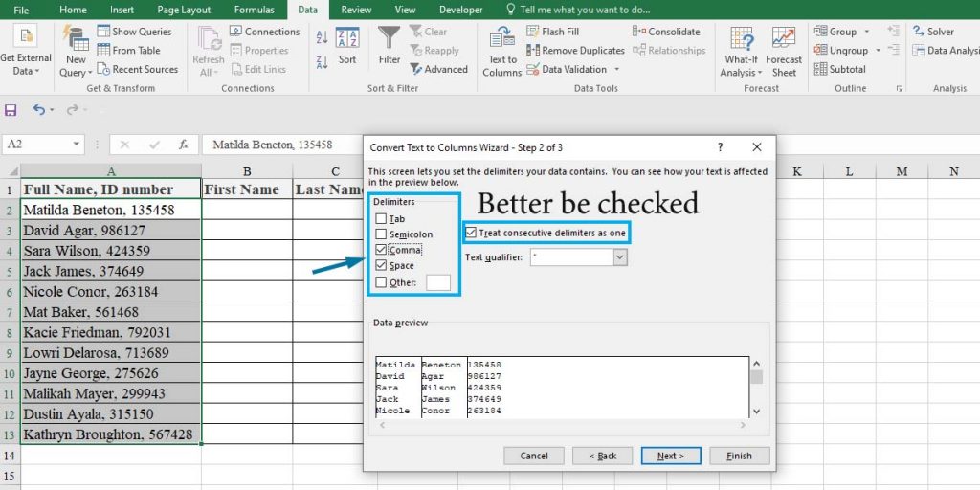Click the Group outline command
This screenshot has height=490, width=980.
pos(835,32)
